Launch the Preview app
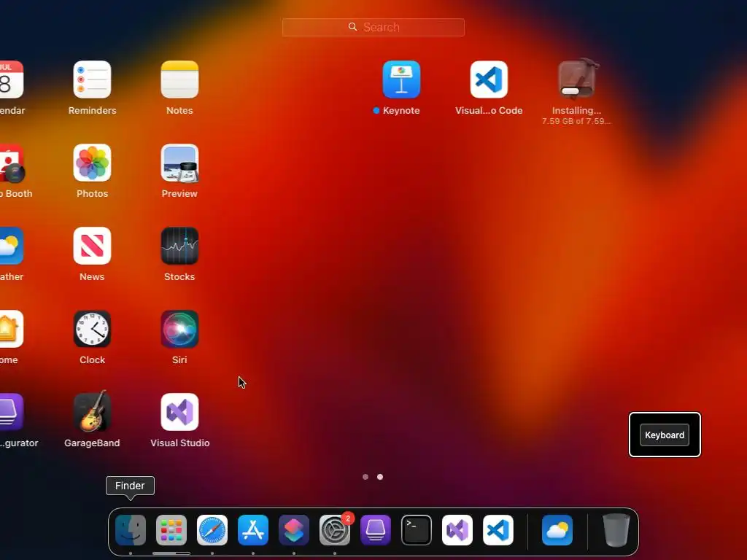This screenshot has height=560, width=747. coord(179,163)
